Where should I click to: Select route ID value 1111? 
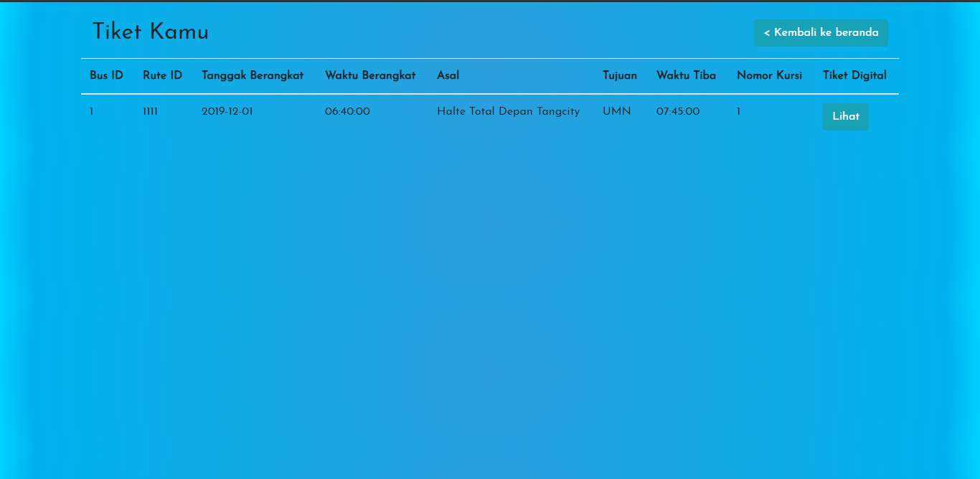point(150,112)
